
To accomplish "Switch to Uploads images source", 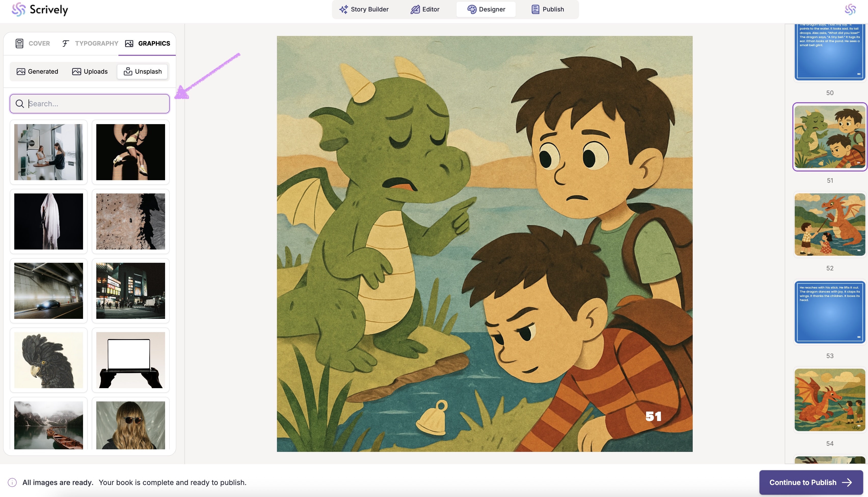I will (90, 71).
